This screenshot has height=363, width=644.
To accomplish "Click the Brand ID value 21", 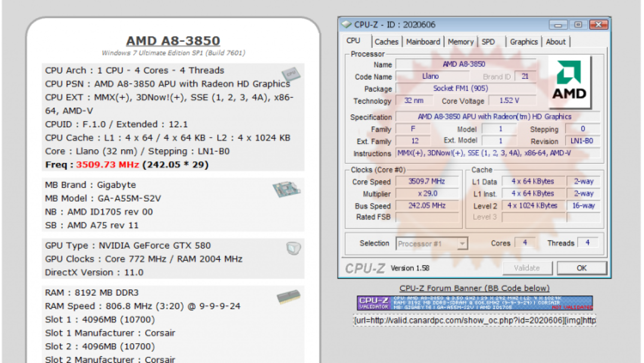I will point(525,76).
